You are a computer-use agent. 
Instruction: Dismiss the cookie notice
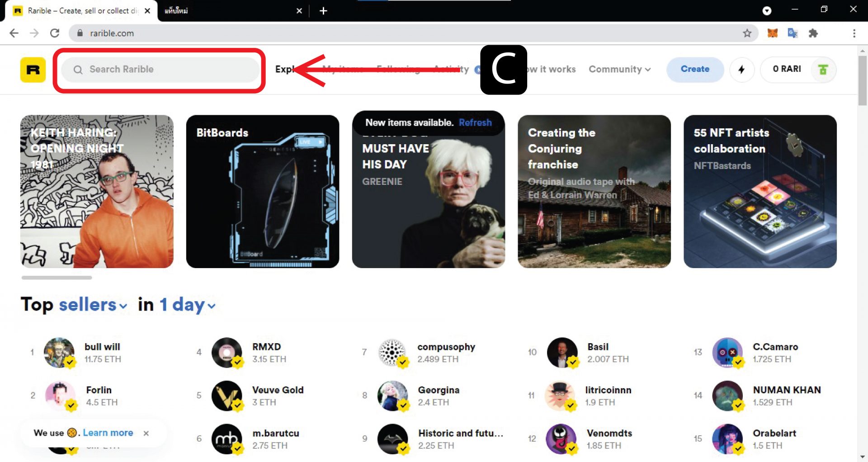(146, 433)
